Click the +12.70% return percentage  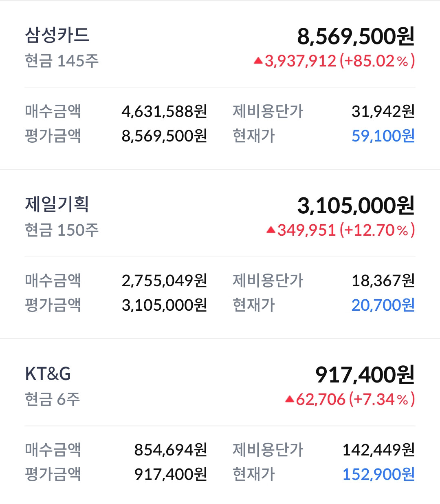pyautogui.click(x=377, y=230)
